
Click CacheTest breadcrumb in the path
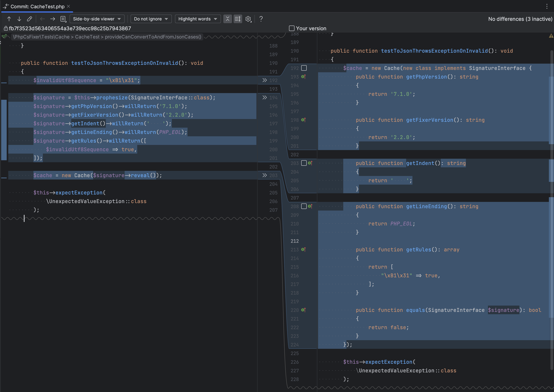click(87, 37)
